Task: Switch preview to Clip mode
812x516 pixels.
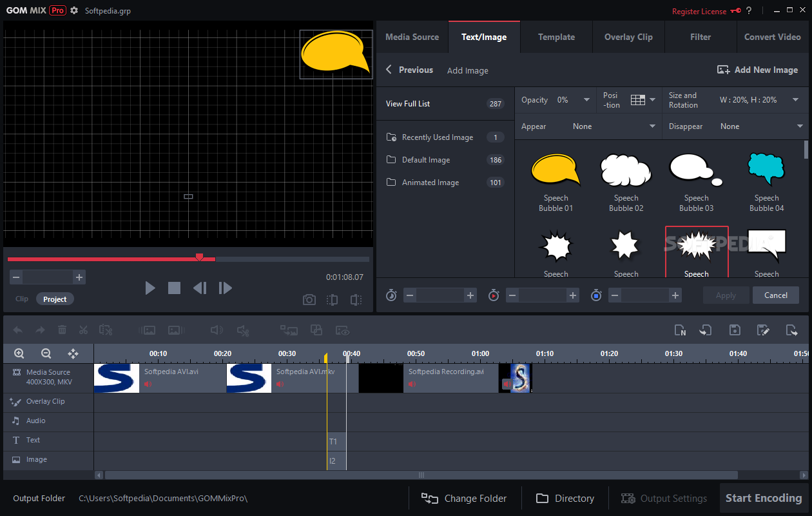Action: [22, 299]
